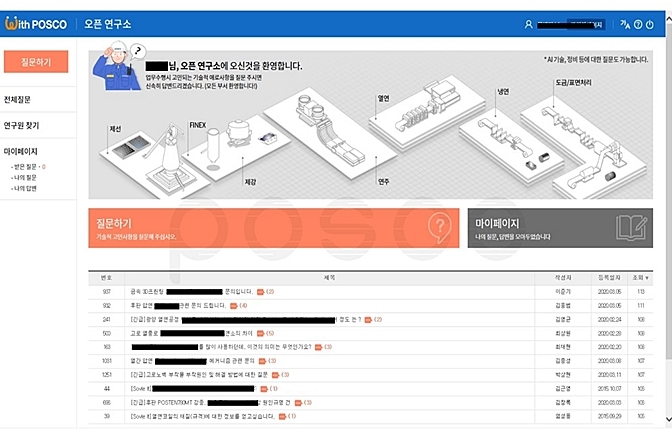Open 전체질문 in the sidebar
The height and width of the screenshot is (435, 672).
coord(17,99)
